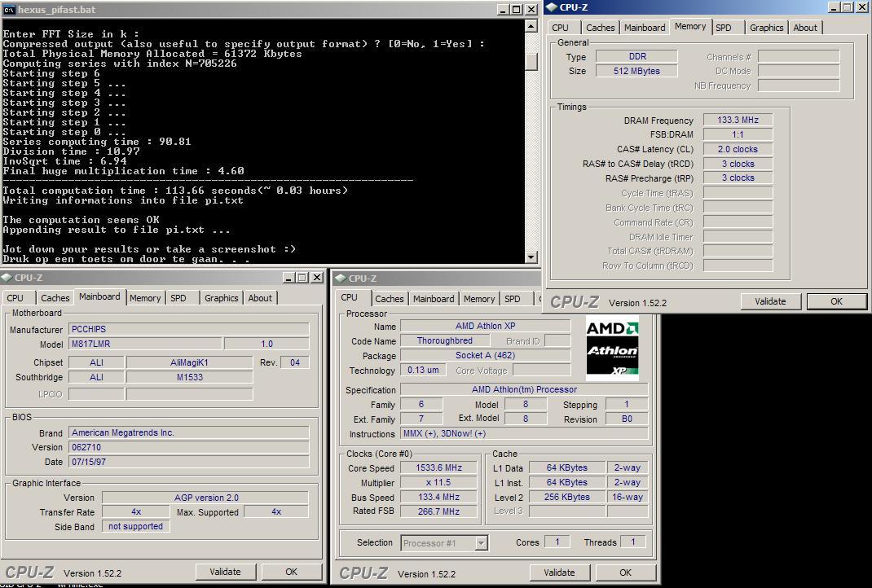Click OK in the CPU window
The width and height of the screenshot is (872, 588).
[x=626, y=573]
